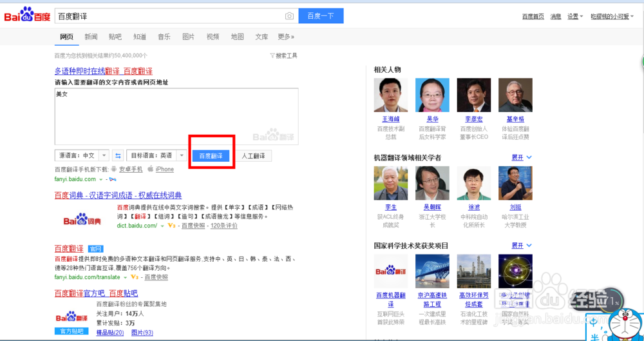This screenshot has width=644, height=341.
Task: Open the 消息 link
Action: [556, 17]
